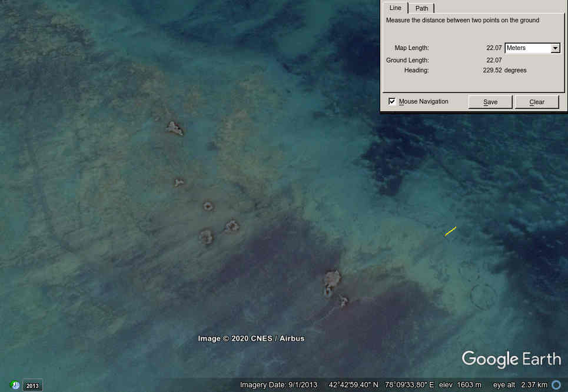Switch to the Path tab
Screen dimensions: 568x392
click(x=421, y=8)
